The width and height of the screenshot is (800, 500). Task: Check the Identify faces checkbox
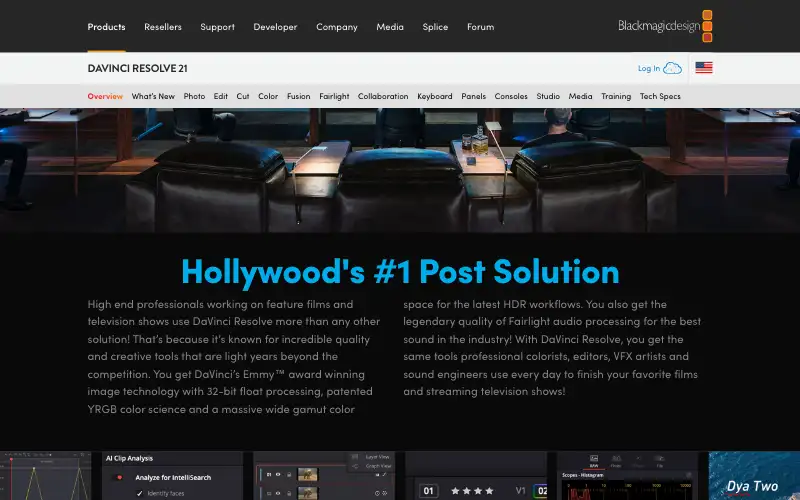tap(139, 493)
